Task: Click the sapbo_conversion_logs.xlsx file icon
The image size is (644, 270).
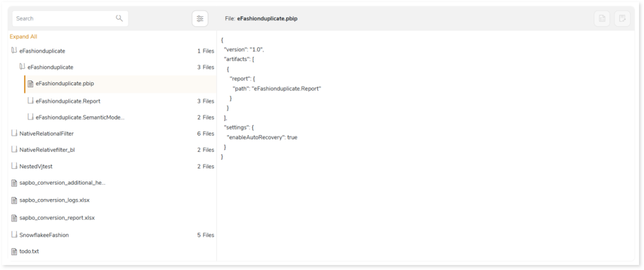Action: coord(14,200)
